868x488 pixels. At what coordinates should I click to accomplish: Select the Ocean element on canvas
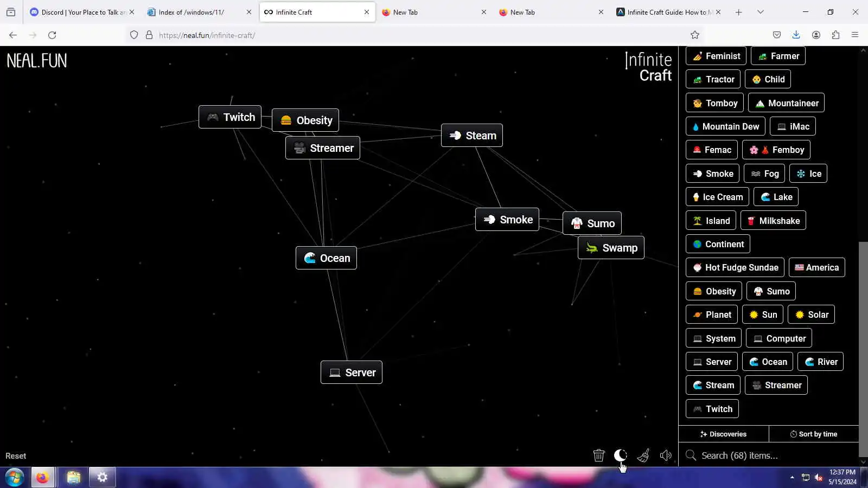[x=326, y=258]
